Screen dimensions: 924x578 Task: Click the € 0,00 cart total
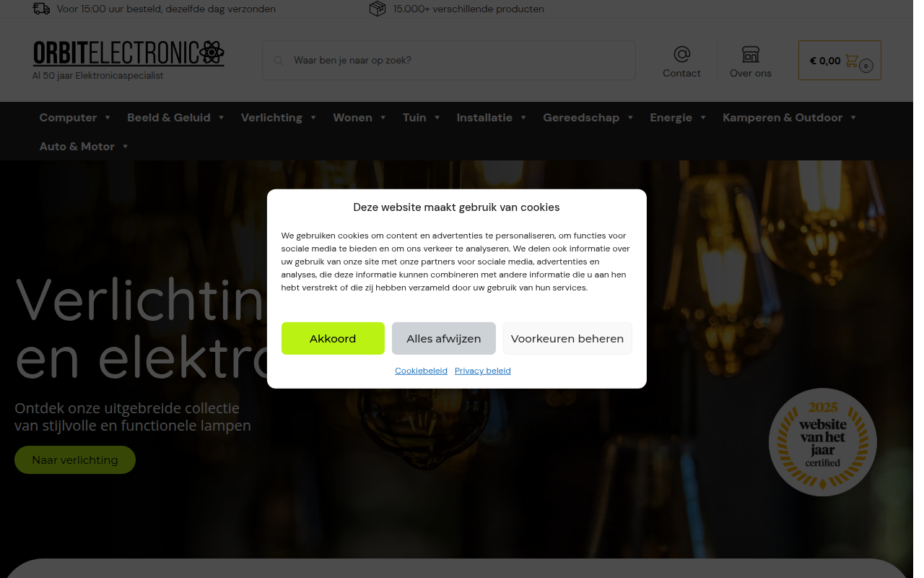click(x=825, y=61)
